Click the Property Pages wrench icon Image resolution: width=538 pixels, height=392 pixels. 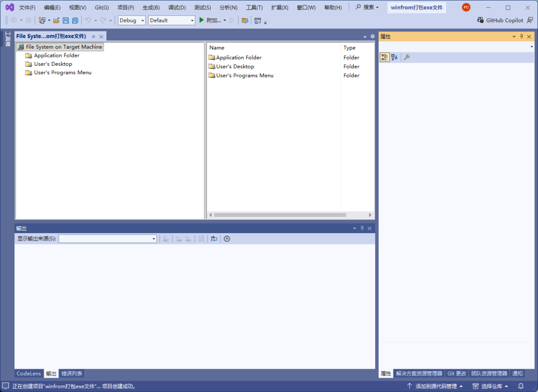point(407,57)
